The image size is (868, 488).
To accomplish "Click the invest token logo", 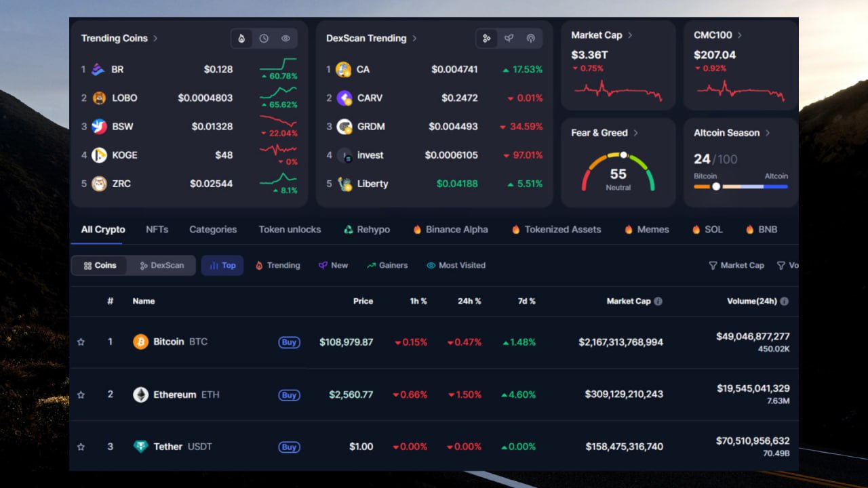I will click(x=344, y=155).
